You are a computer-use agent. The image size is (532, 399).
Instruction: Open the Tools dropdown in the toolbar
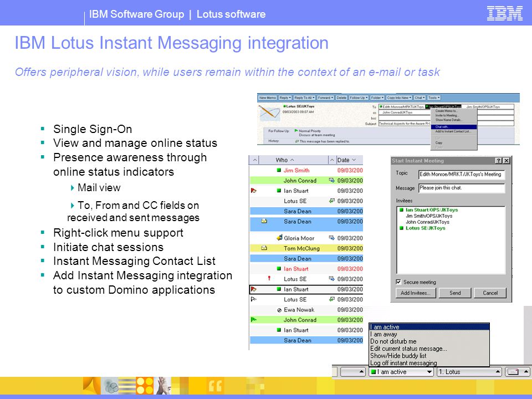433,98
